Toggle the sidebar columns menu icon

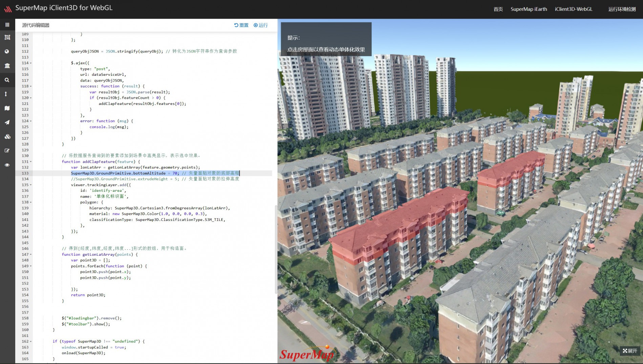tap(7, 25)
